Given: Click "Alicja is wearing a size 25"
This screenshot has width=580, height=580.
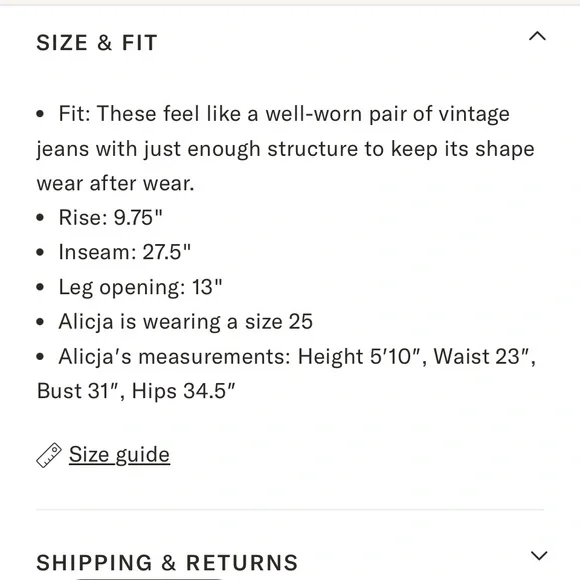Looking at the screenshot, I should point(186,321).
